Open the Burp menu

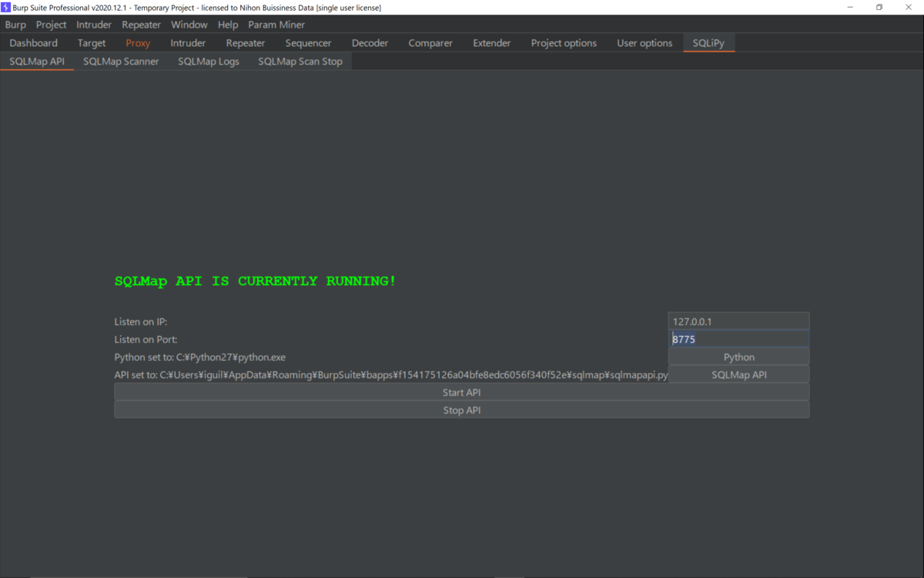(x=15, y=25)
